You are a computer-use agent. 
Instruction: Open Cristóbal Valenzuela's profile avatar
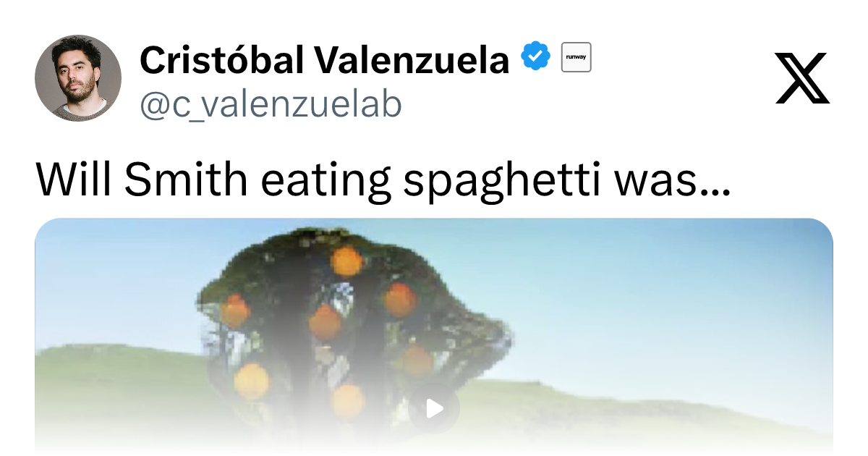[x=78, y=78]
